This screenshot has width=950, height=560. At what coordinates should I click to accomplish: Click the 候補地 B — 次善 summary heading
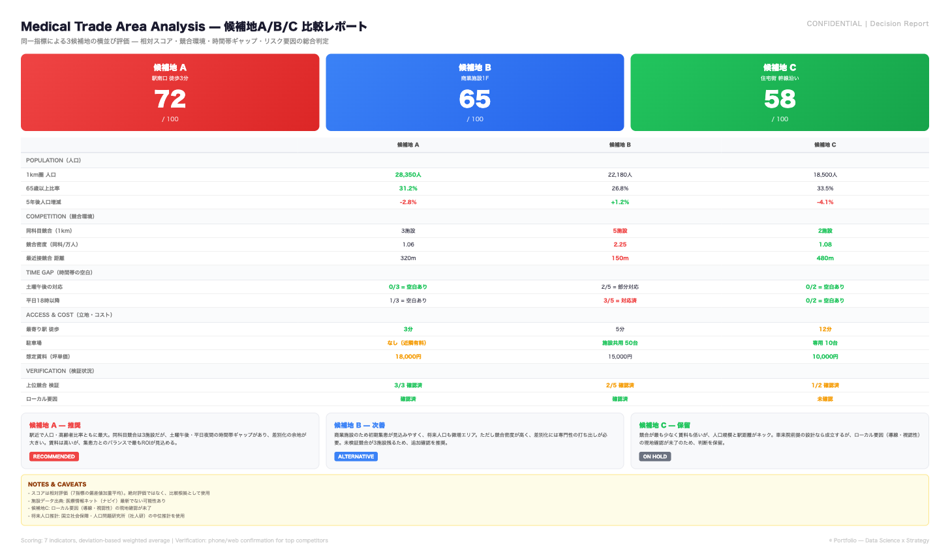[360, 425]
